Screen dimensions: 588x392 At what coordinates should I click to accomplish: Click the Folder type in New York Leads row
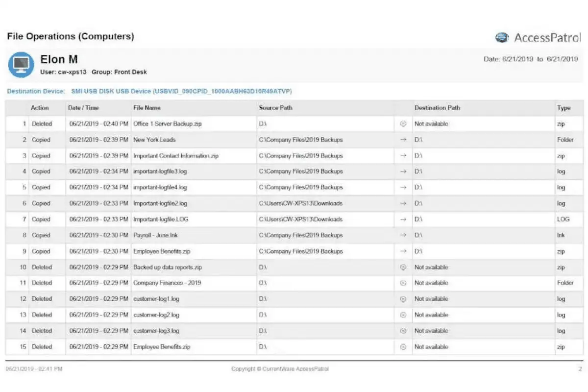click(565, 140)
